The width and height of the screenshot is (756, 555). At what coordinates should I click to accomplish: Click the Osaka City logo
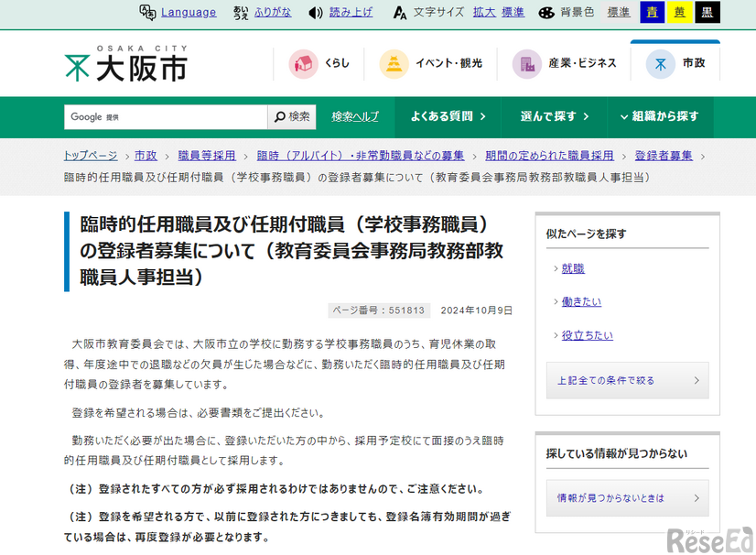point(125,63)
